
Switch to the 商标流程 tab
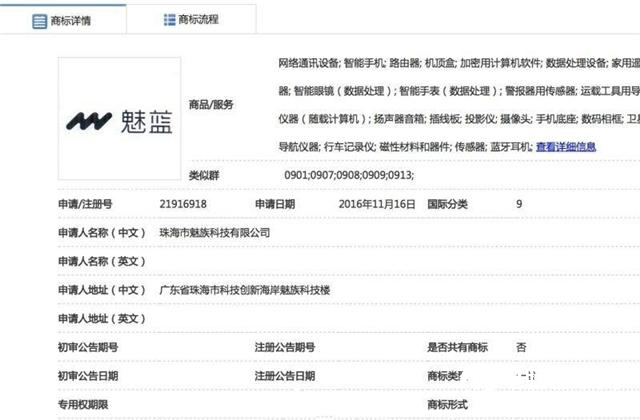pos(191,19)
